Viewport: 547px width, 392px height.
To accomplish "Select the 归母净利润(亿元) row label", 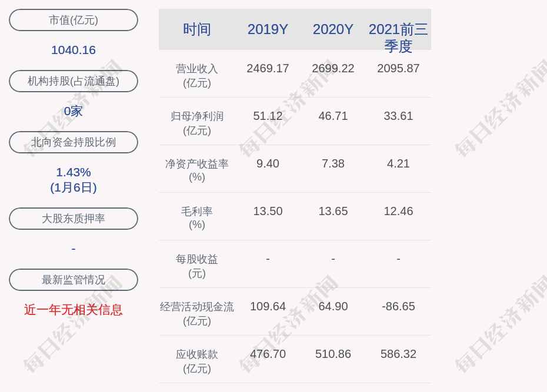I will (197, 123).
